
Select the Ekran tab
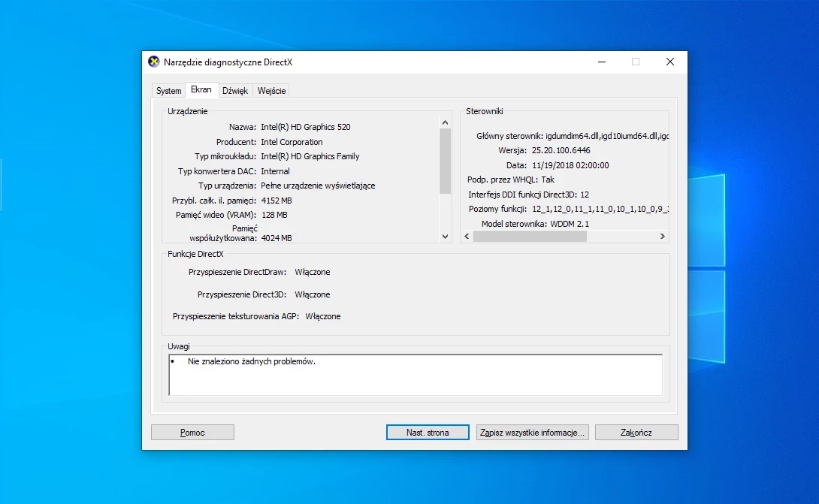(x=201, y=90)
